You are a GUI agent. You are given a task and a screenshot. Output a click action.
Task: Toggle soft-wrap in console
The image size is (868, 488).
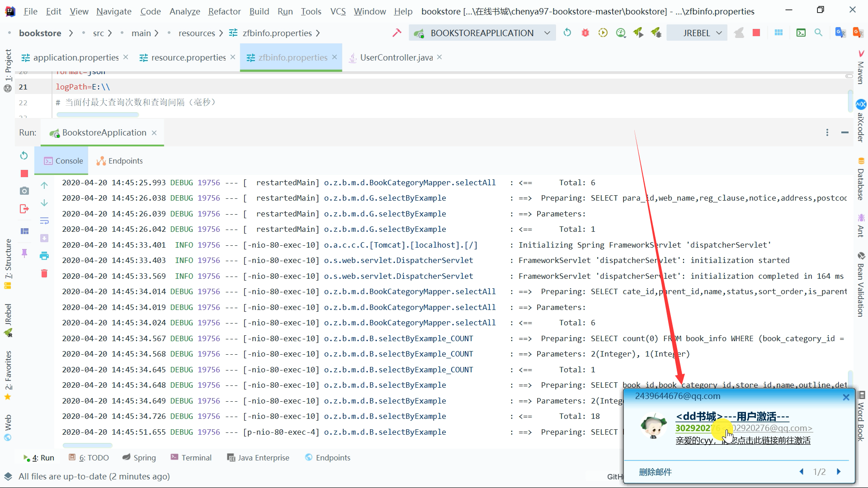[x=44, y=221]
